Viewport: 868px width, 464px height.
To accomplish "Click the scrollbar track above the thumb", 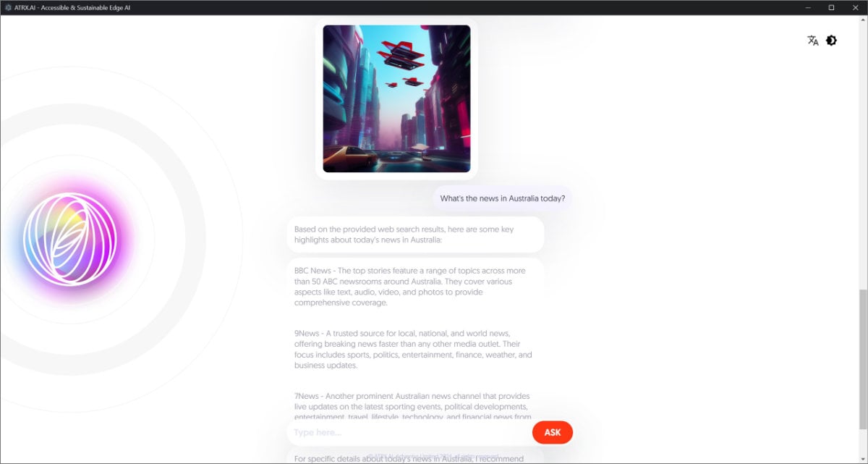I will point(863,153).
